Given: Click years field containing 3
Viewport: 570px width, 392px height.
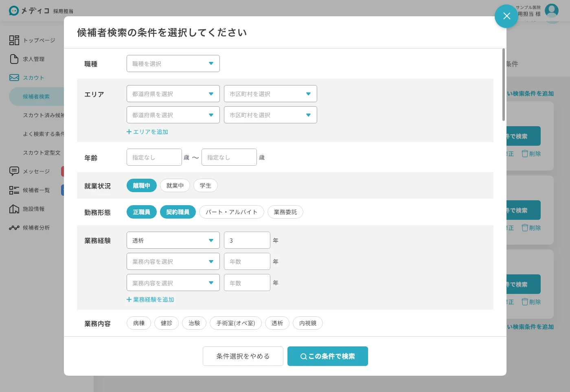Looking at the screenshot, I should pos(247,240).
